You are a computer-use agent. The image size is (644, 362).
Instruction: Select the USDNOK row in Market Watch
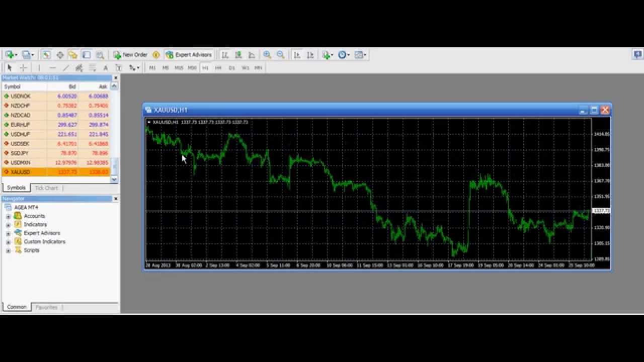click(56, 96)
